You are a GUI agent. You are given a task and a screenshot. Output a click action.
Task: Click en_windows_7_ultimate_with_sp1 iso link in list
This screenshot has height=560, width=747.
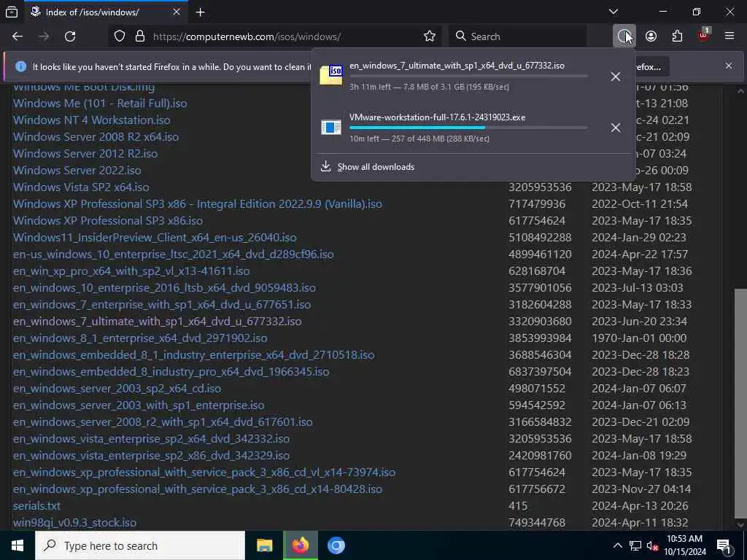pos(158,322)
